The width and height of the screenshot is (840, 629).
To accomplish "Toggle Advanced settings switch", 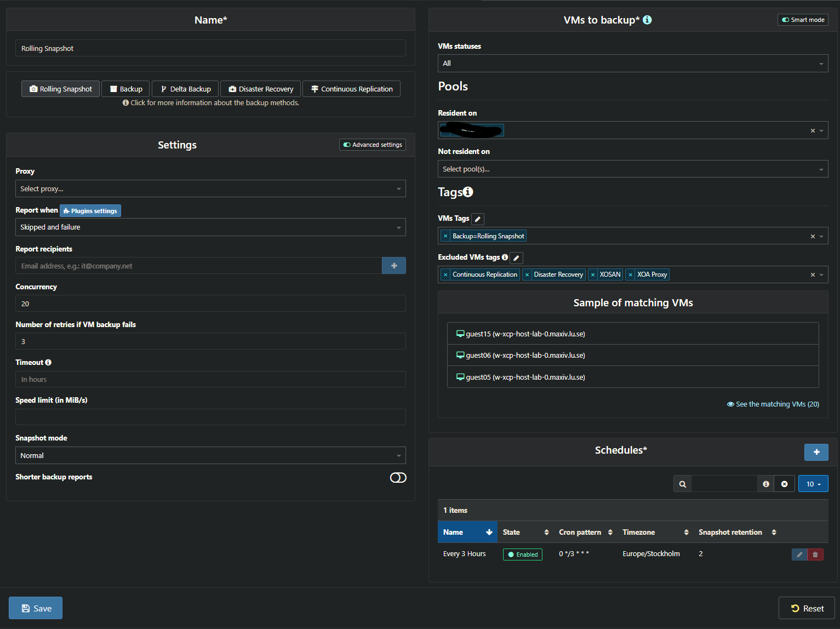I will coord(373,145).
